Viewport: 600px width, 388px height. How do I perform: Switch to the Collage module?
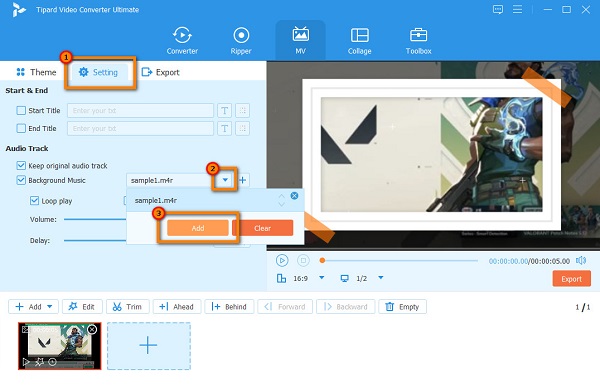point(359,41)
